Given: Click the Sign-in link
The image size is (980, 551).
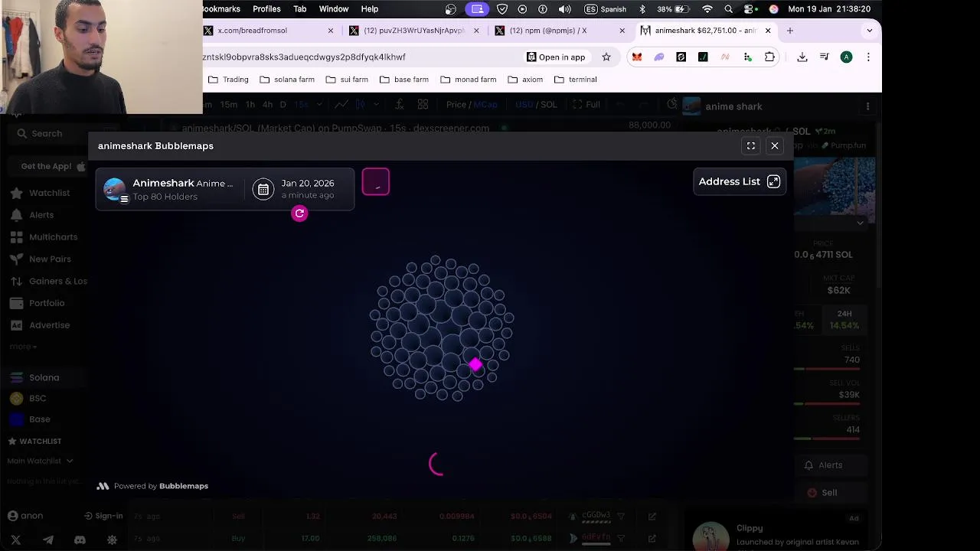Looking at the screenshot, I should (103, 516).
